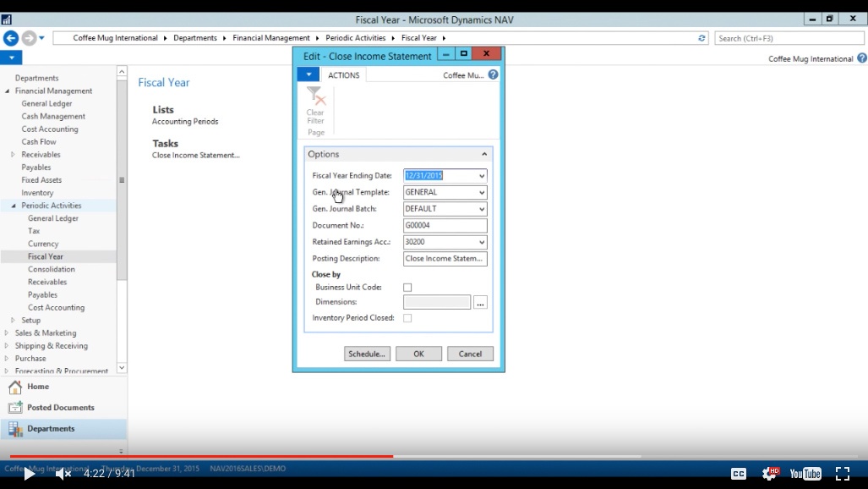Expand Retained Earnings Acc. dropdown
Screen dimensions: 868x489
click(482, 242)
